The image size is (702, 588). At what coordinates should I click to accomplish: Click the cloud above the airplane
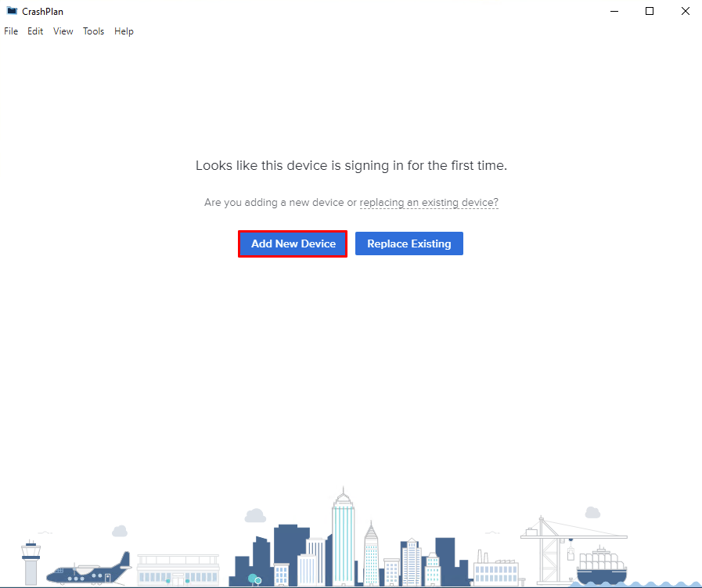[119, 531]
